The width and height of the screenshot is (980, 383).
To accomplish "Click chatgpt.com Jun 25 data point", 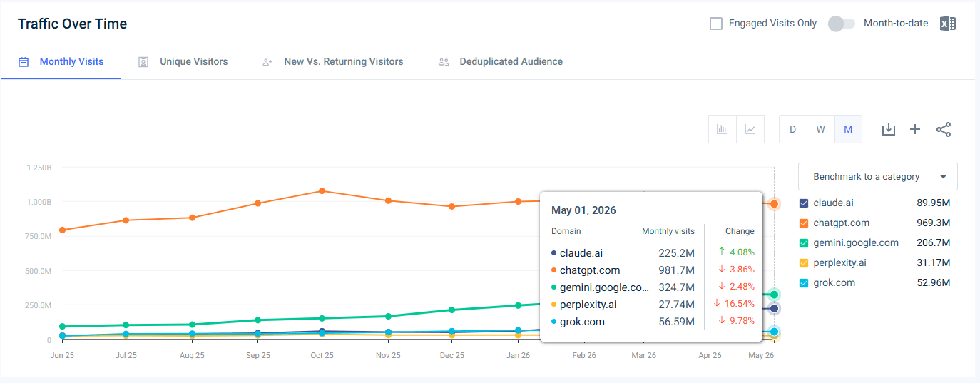I will pyautogui.click(x=63, y=230).
